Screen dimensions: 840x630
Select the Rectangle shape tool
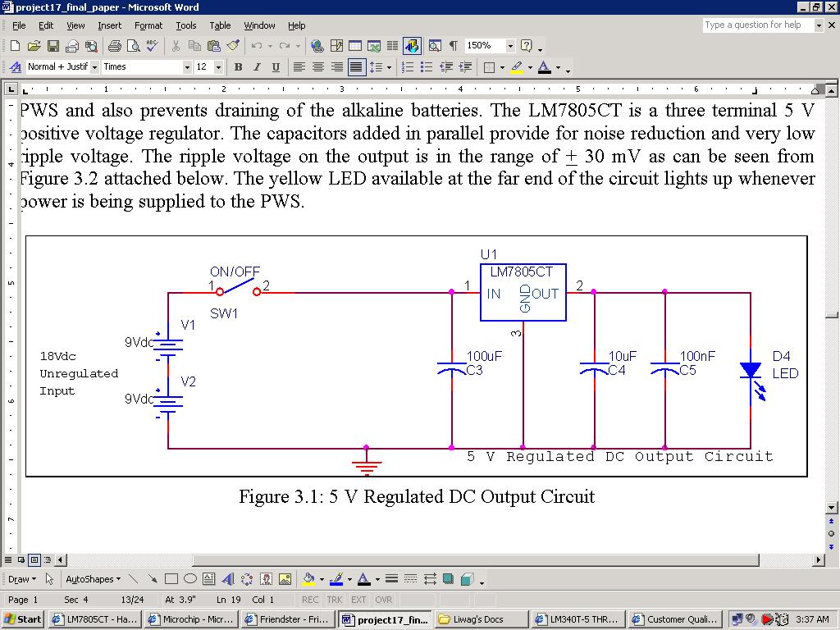(x=171, y=579)
